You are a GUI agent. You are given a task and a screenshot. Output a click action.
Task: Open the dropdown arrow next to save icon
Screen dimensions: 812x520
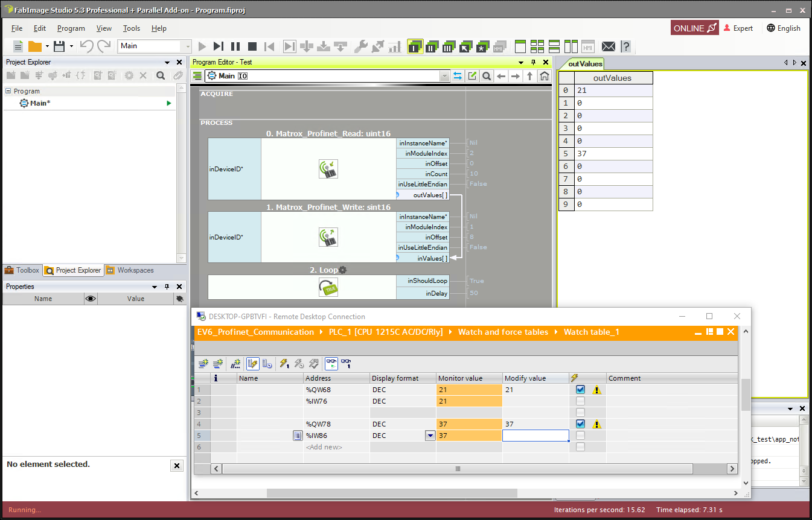[71, 46]
